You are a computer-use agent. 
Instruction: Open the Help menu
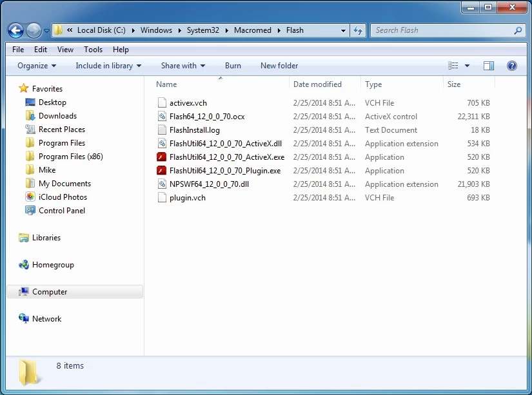pos(121,50)
